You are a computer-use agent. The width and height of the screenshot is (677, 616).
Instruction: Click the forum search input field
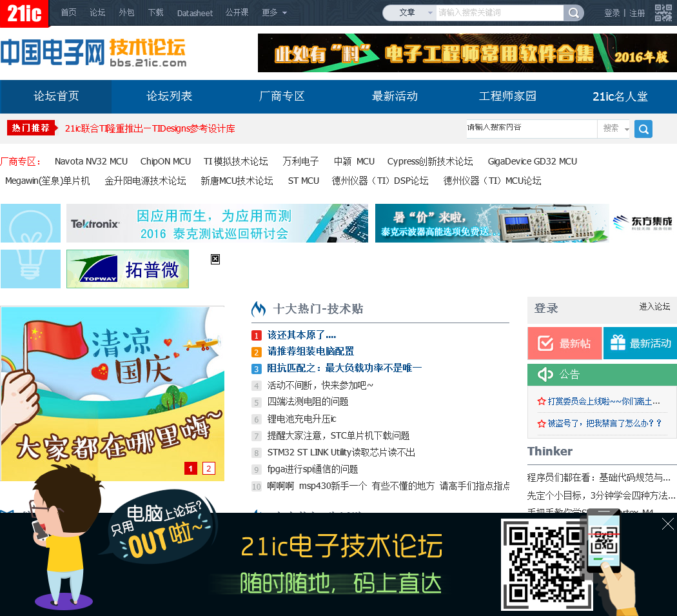(x=531, y=129)
